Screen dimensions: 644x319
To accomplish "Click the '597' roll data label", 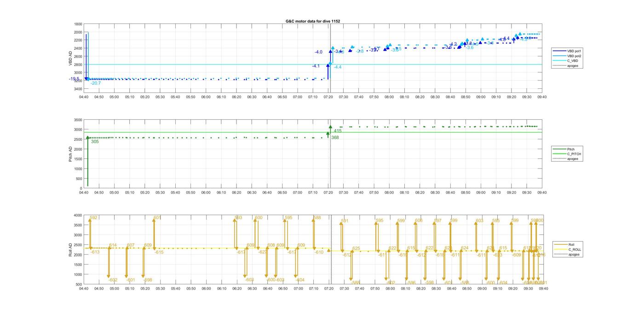I will pyautogui.click(x=438, y=220).
